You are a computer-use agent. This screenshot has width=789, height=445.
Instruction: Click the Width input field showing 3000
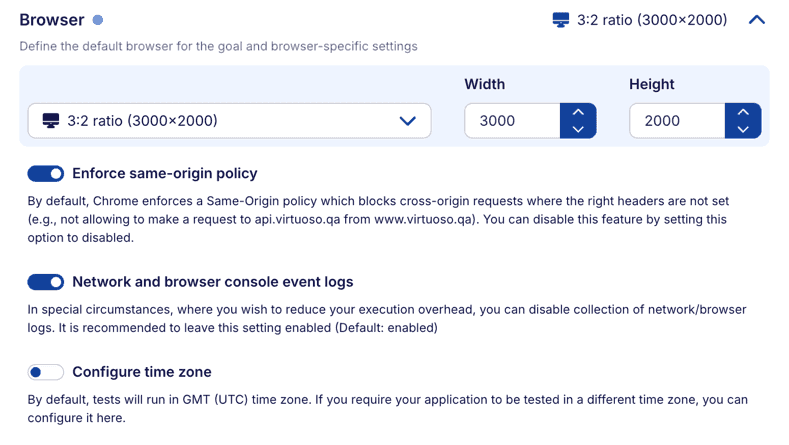coord(512,121)
